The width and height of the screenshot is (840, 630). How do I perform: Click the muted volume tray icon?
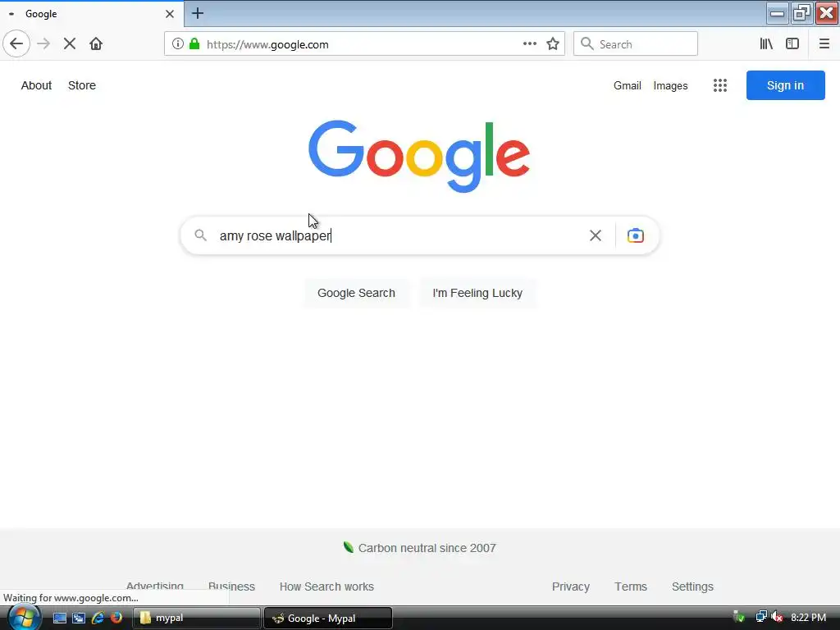(x=777, y=617)
